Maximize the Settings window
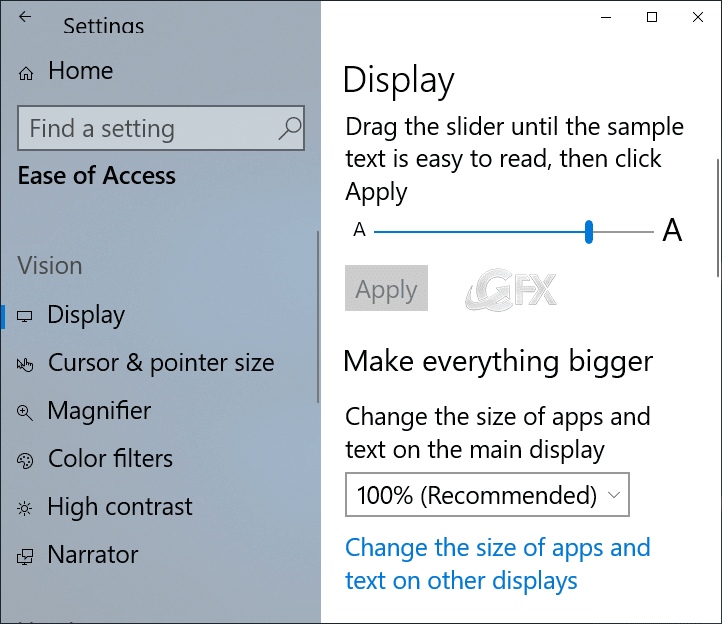722x624 pixels. tap(652, 17)
